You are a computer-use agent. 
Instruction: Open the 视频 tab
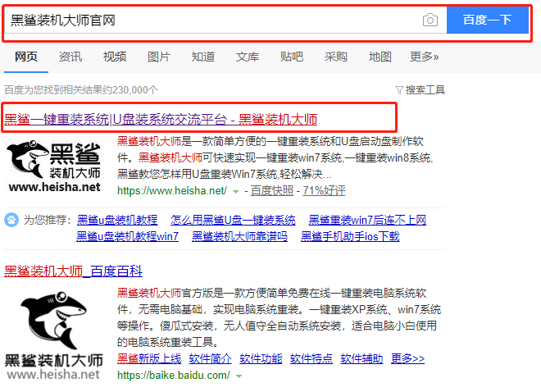(x=115, y=57)
